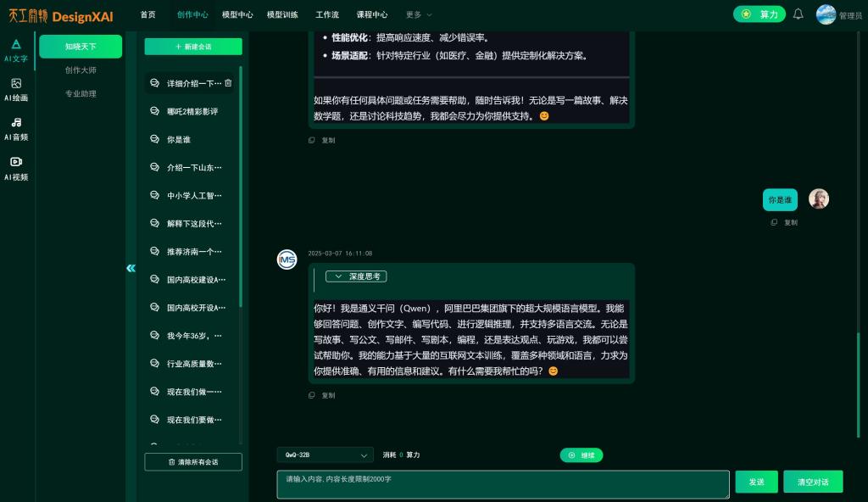Screen dimensions: 868x502
Task: Open the 更多 menu in top navigation
Action: [x=418, y=14]
